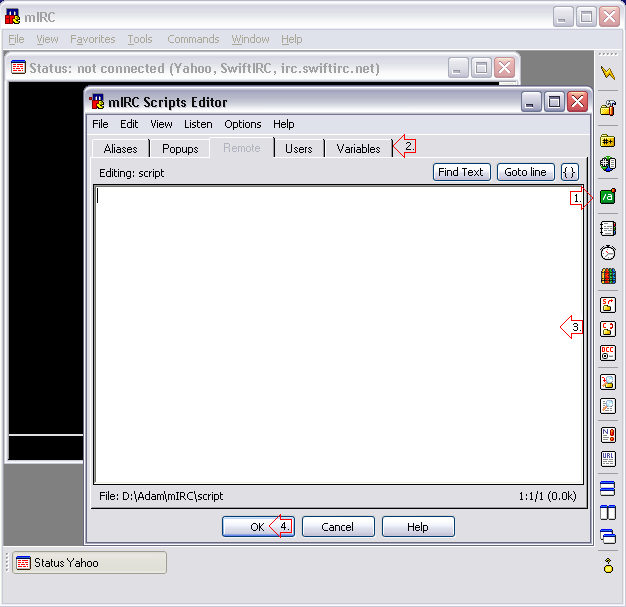Open the main mIRC Window menu

point(250,39)
